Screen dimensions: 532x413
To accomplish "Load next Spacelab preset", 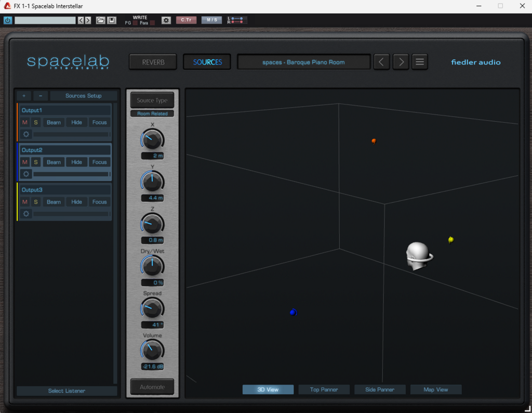I will click(x=401, y=62).
